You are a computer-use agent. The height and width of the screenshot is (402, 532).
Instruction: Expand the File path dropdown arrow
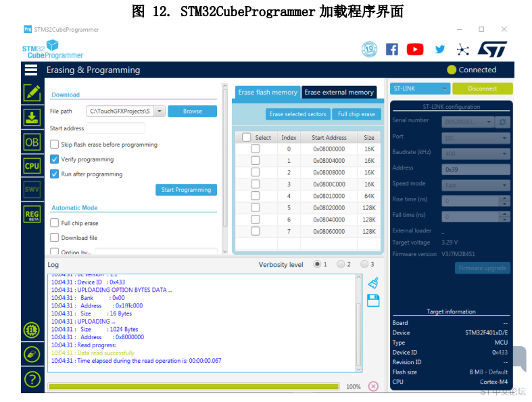[x=159, y=111]
